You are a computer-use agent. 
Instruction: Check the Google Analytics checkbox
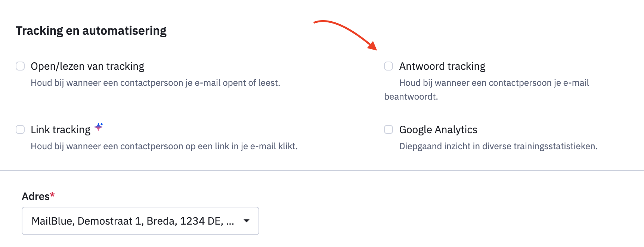388,129
